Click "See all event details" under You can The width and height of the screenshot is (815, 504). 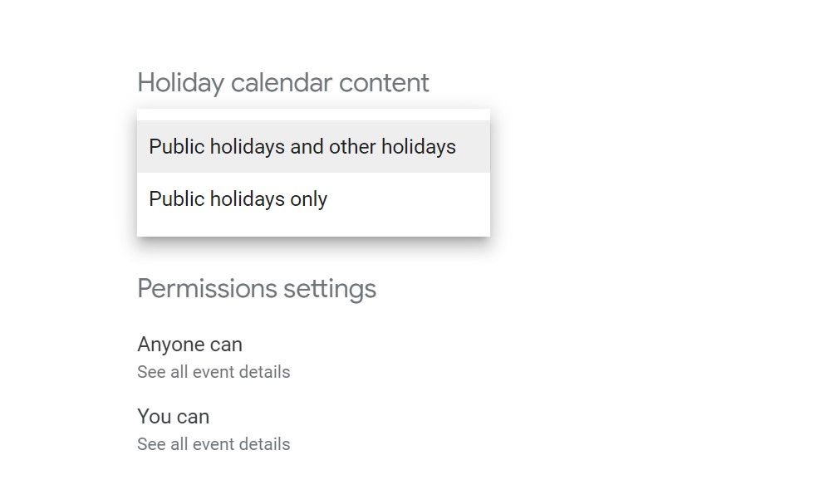[x=214, y=444]
